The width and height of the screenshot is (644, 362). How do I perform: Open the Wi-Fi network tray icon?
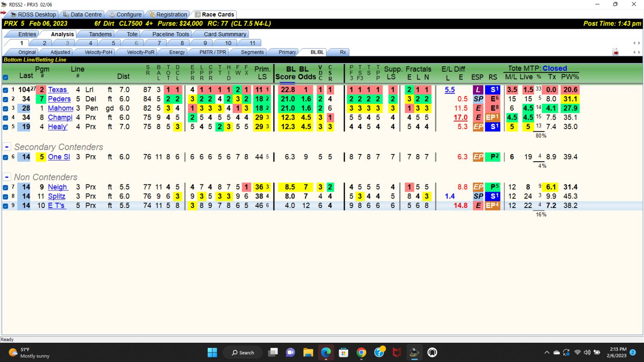(x=577, y=353)
